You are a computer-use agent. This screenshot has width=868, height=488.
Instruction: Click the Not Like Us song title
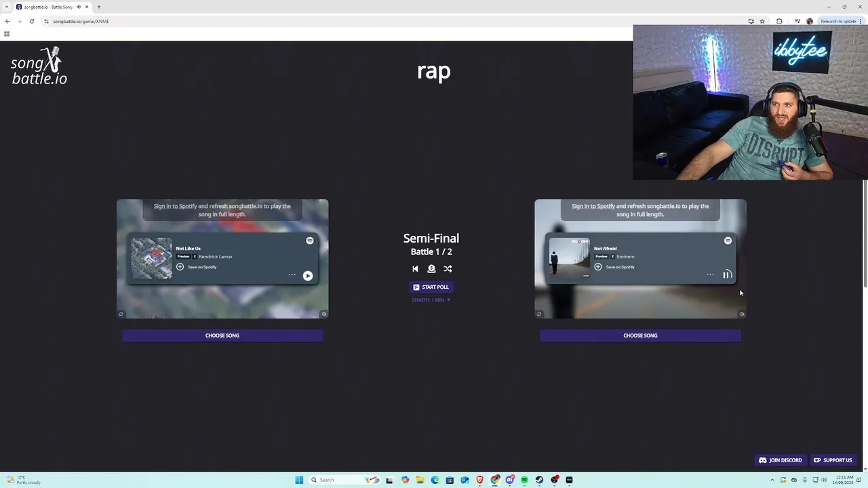coord(188,249)
